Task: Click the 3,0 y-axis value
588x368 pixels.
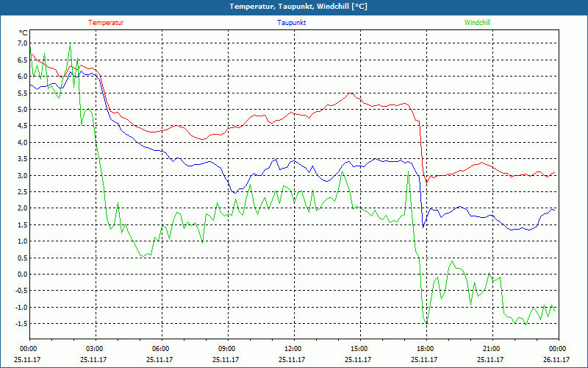Action: (23, 176)
